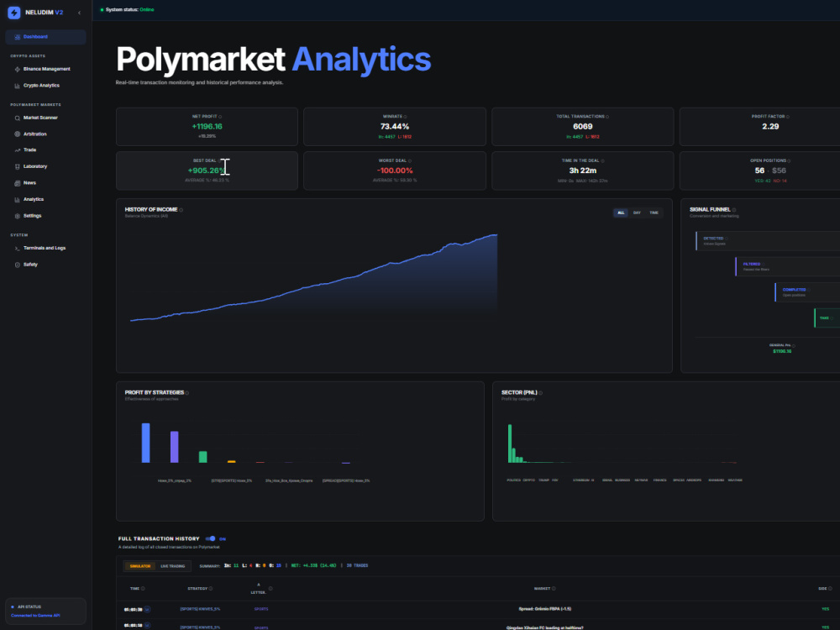The image size is (840, 630).
Task: Click the Neludim lightning bolt logo
Action: pyautogui.click(x=14, y=13)
